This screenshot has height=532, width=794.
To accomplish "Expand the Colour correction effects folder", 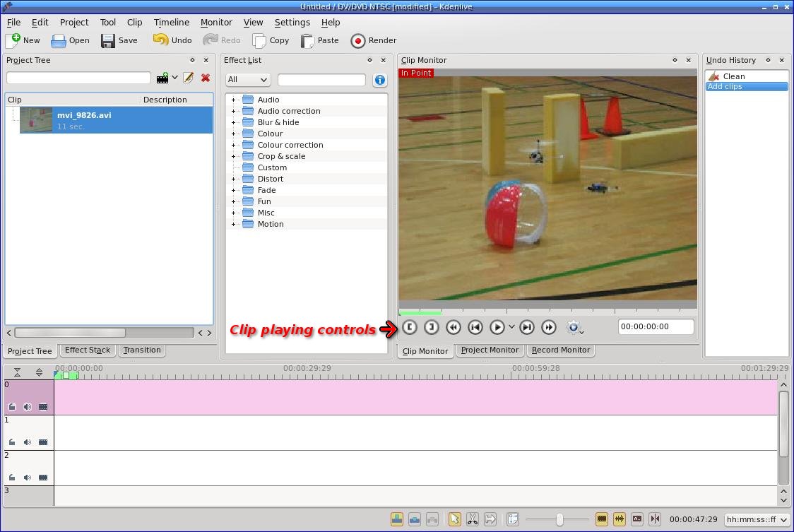I will pyautogui.click(x=233, y=145).
